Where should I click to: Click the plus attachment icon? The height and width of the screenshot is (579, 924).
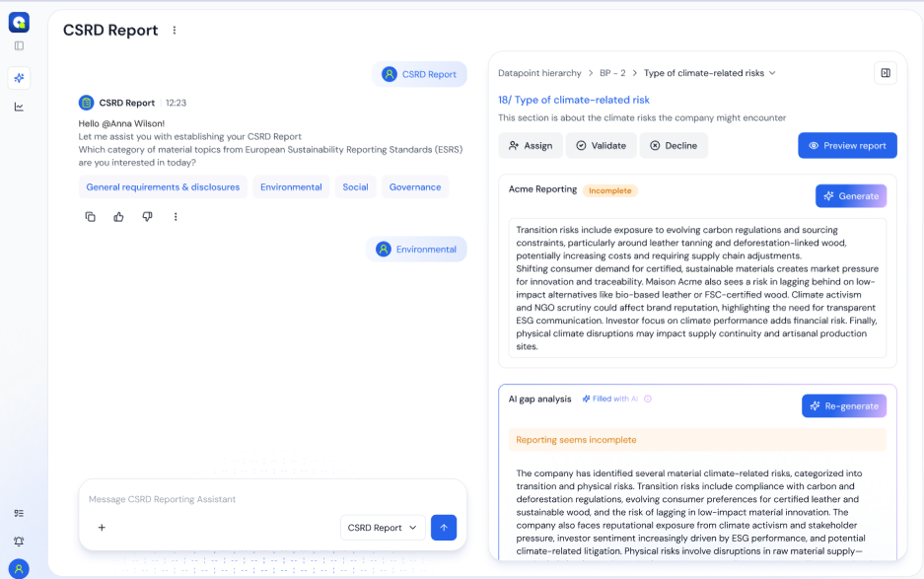[x=102, y=528]
